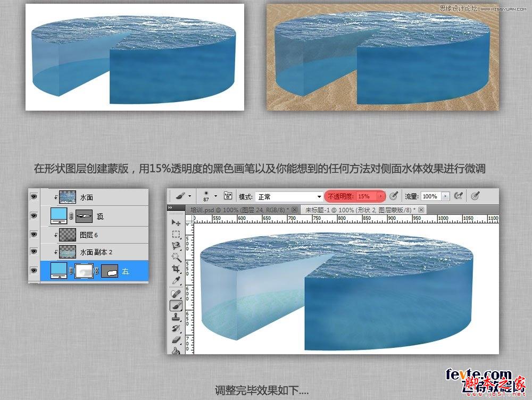Select the Rectangular Marquee tool
The image size is (532, 400).
pyautogui.click(x=177, y=234)
